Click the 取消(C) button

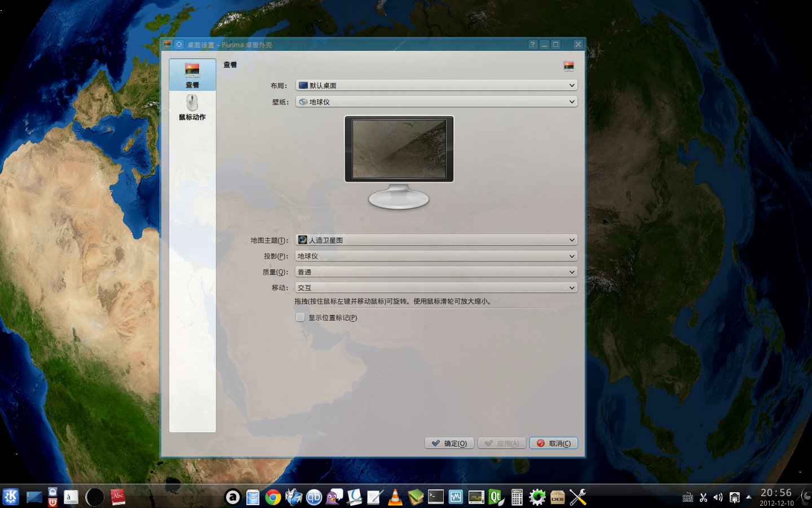tap(554, 443)
